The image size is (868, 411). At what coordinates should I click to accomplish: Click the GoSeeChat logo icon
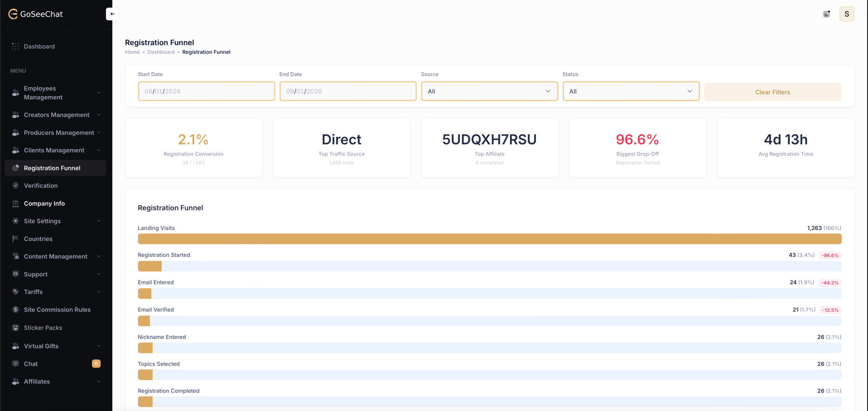13,14
